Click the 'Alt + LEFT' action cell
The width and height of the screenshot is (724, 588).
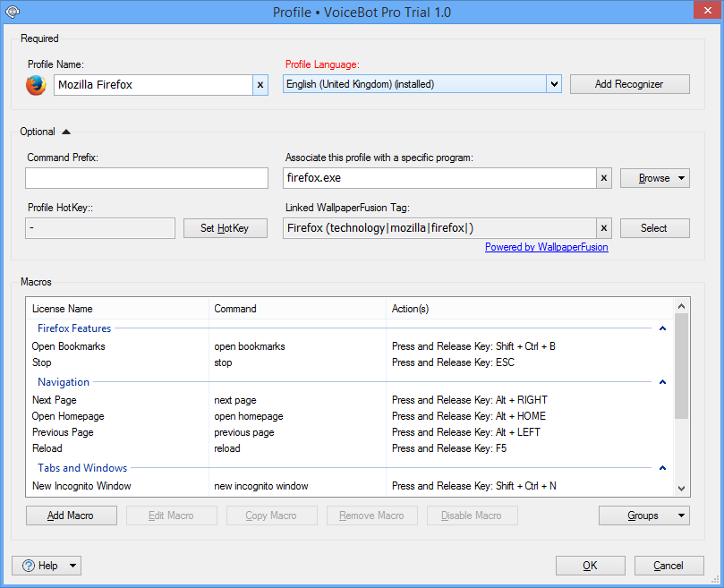[517, 432]
